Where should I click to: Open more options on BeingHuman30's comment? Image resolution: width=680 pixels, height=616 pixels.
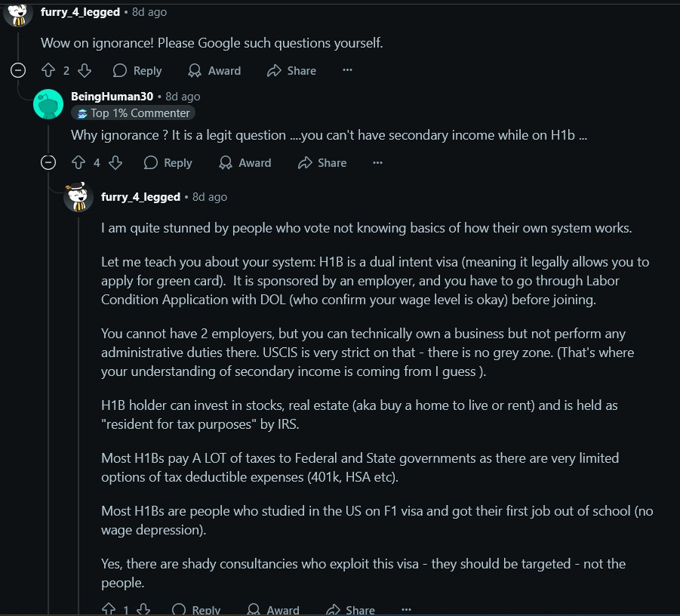click(377, 162)
